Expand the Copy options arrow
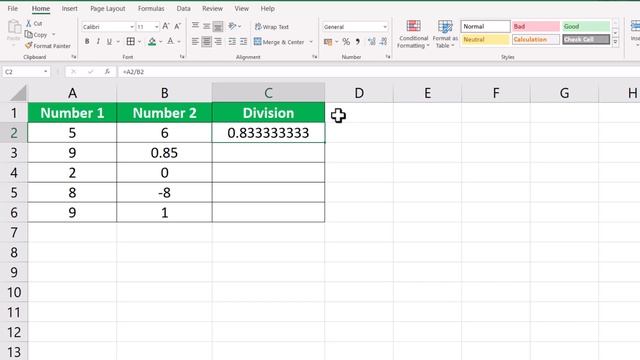Viewport: 640px width, 360px height. [x=53, y=35]
